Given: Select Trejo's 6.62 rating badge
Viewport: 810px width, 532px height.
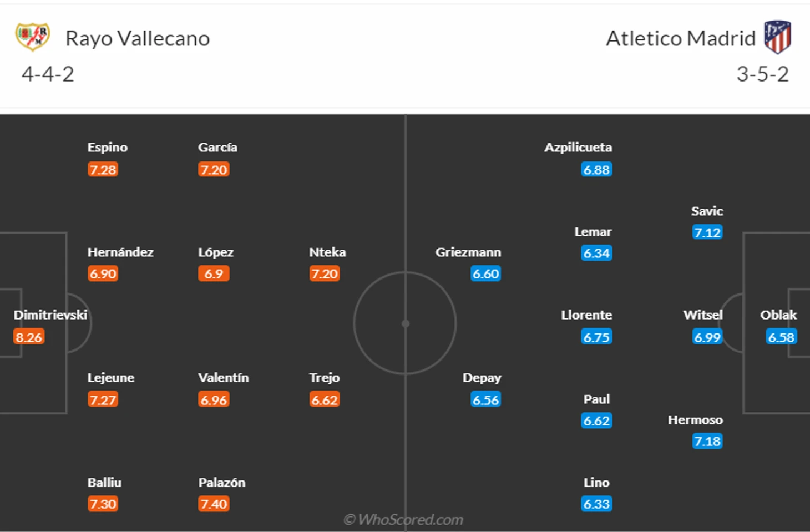Looking at the screenshot, I should [x=325, y=399].
